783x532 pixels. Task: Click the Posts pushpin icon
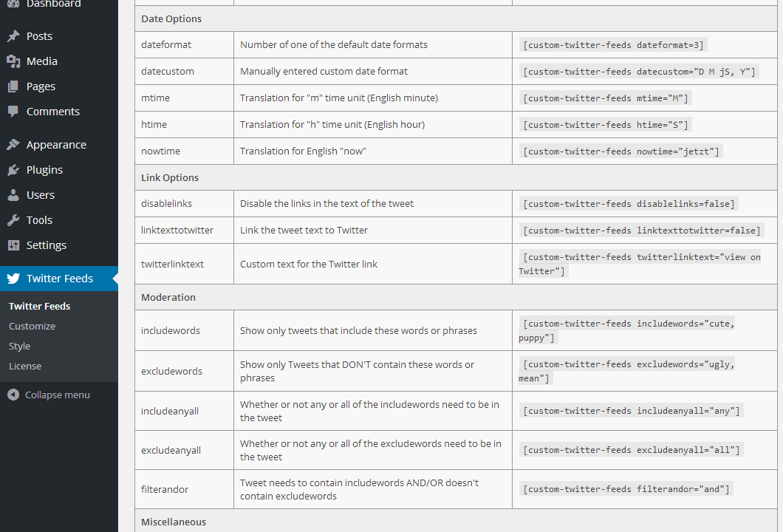13,36
